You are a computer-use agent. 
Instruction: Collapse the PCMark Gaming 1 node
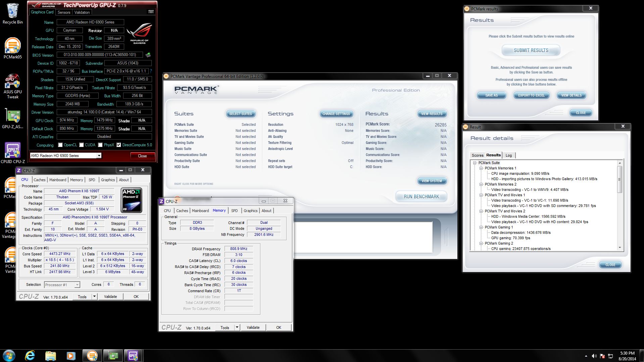pyautogui.click(x=481, y=227)
